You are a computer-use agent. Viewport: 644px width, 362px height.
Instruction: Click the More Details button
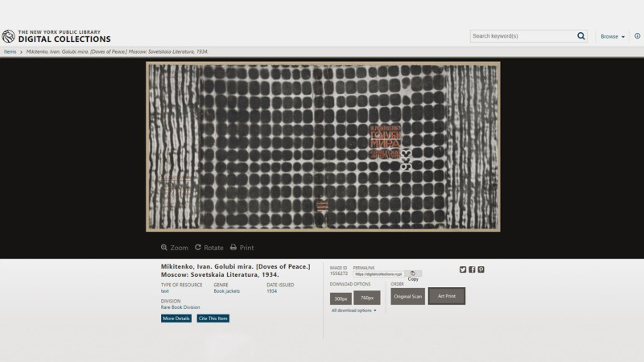[x=176, y=318]
